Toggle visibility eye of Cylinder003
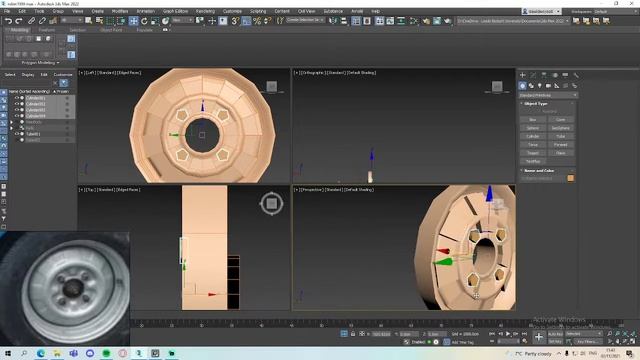640x360 pixels. pos(17,110)
